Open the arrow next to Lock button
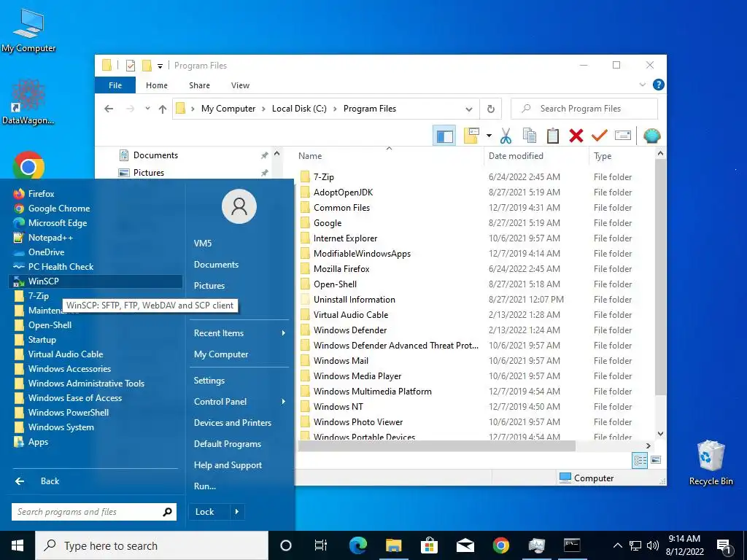Image resolution: width=747 pixels, height=560 pixels. (237, 512)
